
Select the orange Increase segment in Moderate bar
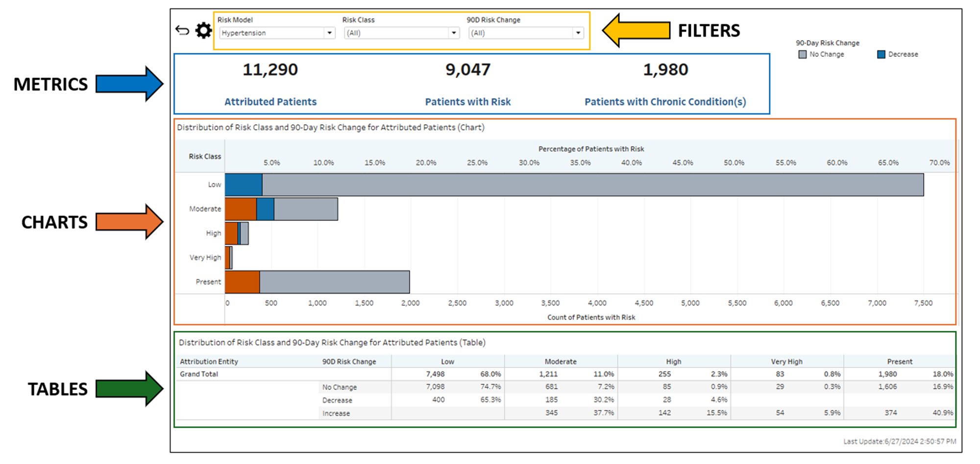coord(241,209)
